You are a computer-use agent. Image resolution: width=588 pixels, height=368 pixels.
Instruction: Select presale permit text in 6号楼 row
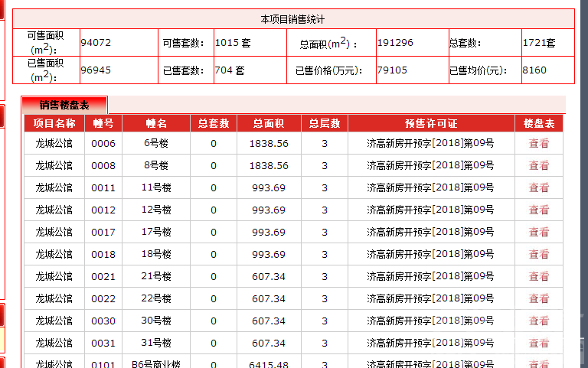(x=430, y=143)
